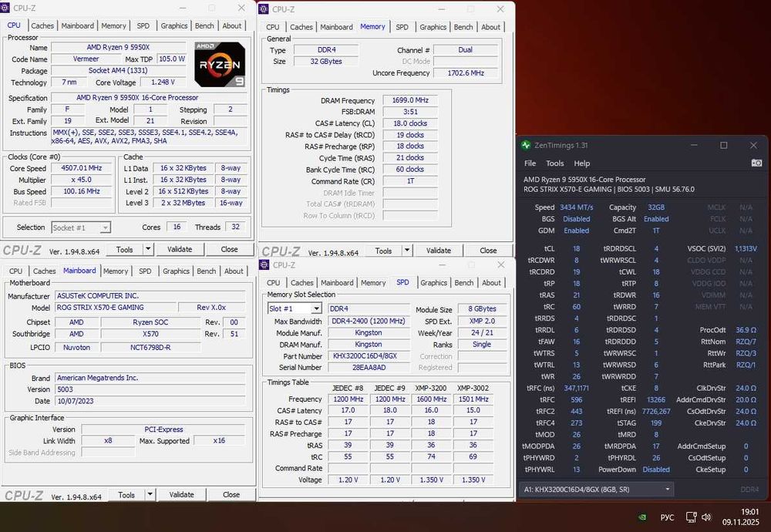Click Tools button in Memory window
This screenshot has width=771, height=532.
pos(383,251)
